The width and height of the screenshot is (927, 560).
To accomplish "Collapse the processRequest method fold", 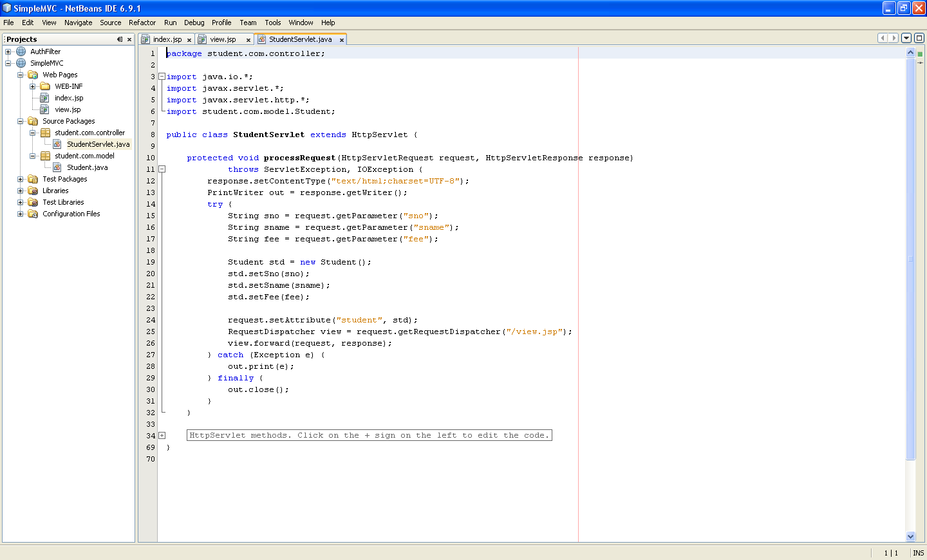I will pos(161,169).
